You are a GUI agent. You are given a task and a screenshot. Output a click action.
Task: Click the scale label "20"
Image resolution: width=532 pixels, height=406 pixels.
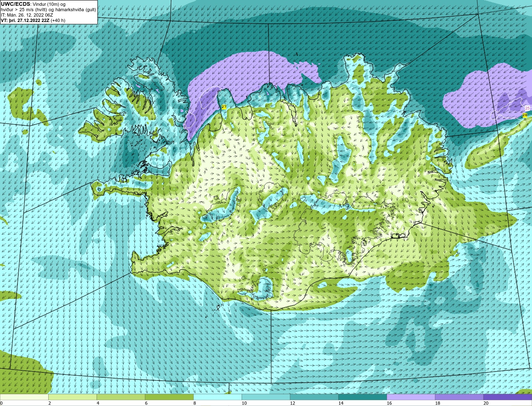[x=486, y=403]
